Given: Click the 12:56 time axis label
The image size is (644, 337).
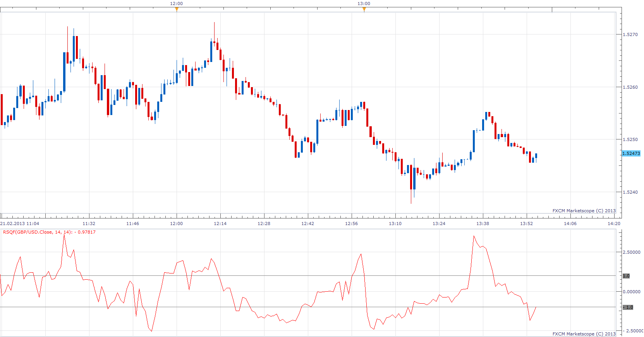Looking at the screenshot, I should pyautogui.click(x=351, y=224).
